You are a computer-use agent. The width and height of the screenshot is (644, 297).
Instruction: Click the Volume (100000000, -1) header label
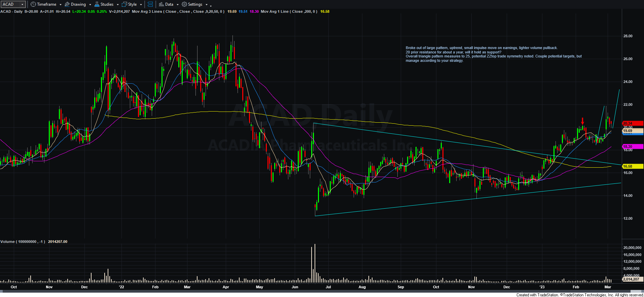tap(23, 242)
